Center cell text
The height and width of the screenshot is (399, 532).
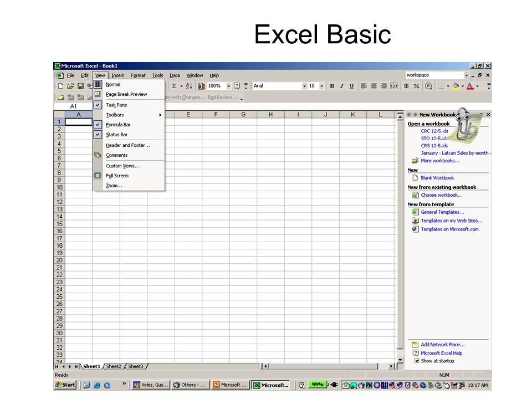coord(374,86)
